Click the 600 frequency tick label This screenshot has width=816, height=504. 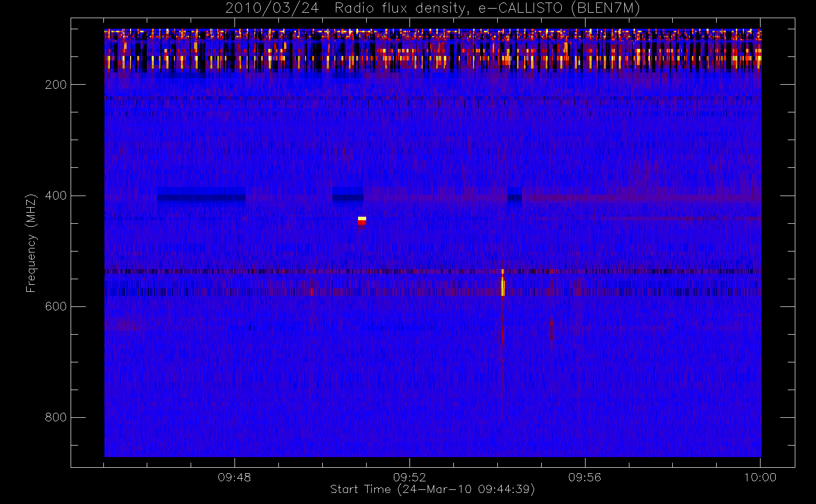(56, 306)
